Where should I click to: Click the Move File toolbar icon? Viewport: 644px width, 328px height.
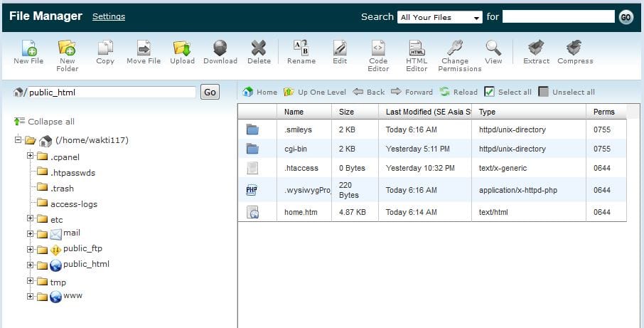point(144,48)
